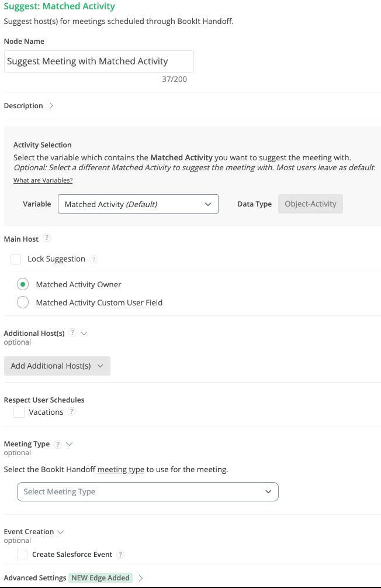
Task: Click help icon beside Lock Suggestion
Action: (x=93, y=259)
